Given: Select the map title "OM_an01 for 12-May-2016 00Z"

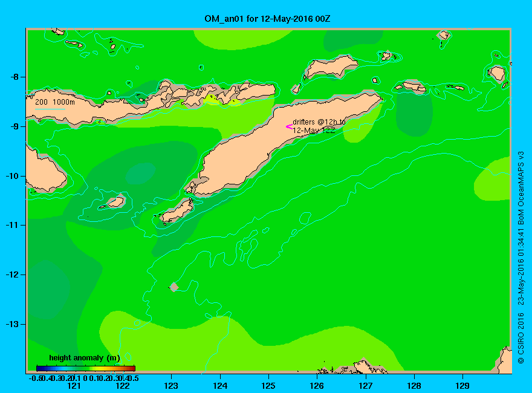Looking at the screenshot, I should [267, 19].
